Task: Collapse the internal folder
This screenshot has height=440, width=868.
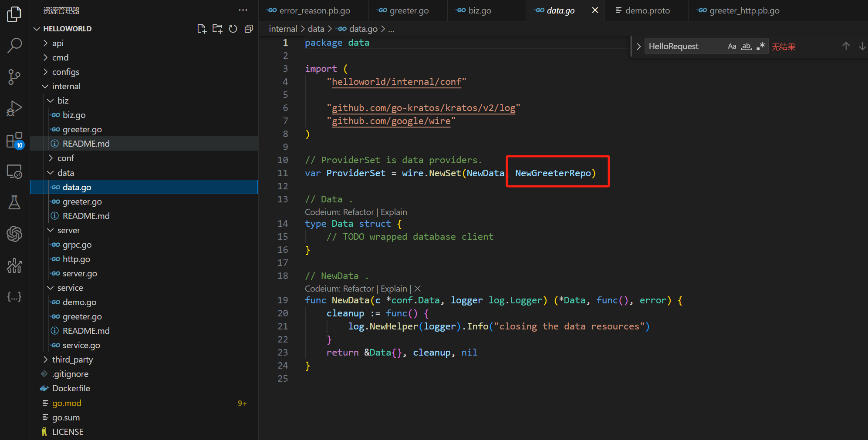Action: (144, 86)
